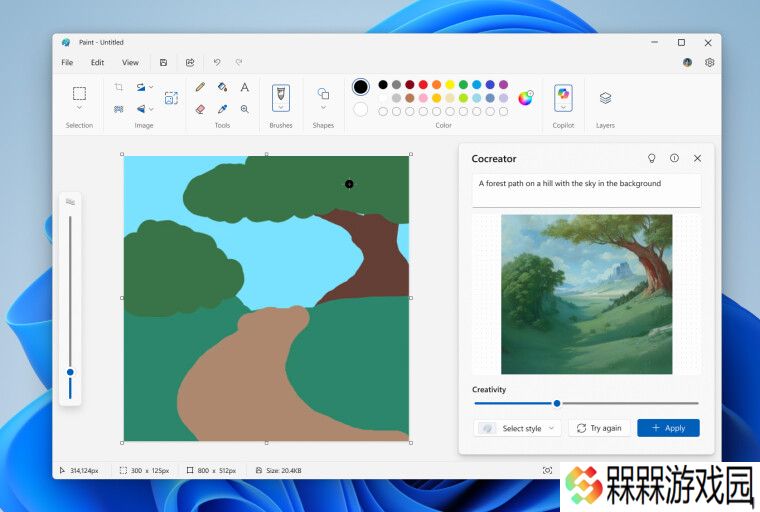
Task: Click the Brushes tool icon
Action: 281,94
